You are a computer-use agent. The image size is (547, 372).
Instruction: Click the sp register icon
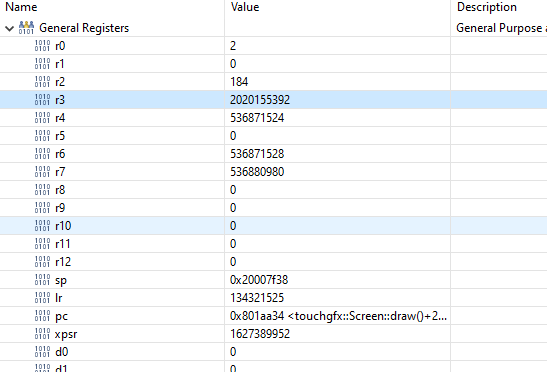[42, 280]
